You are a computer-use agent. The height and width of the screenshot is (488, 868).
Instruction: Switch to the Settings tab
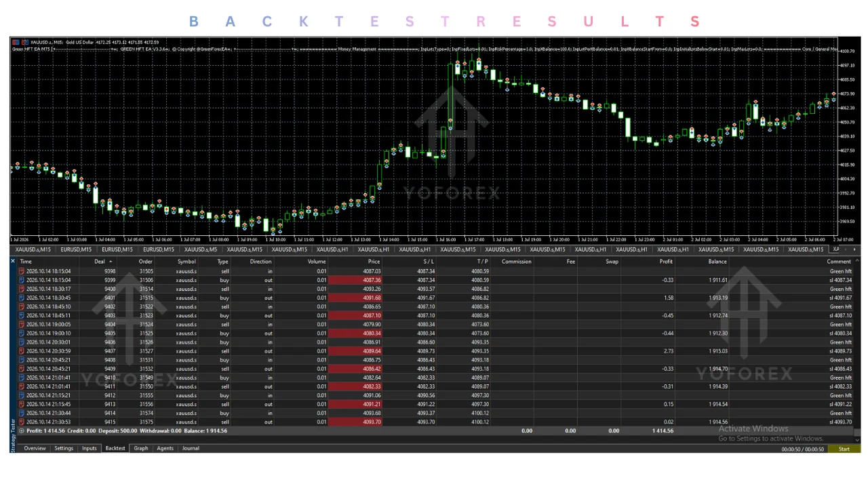coord(64,448)
